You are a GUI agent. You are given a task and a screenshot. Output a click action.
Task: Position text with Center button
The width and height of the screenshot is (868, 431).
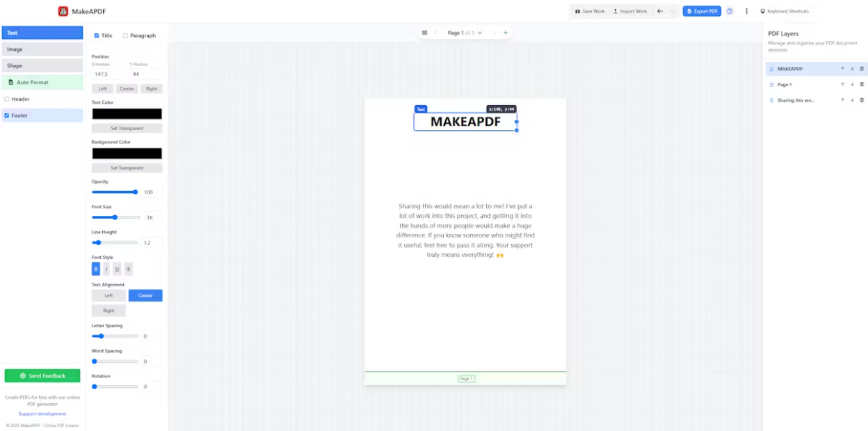(x=127, y=88)
